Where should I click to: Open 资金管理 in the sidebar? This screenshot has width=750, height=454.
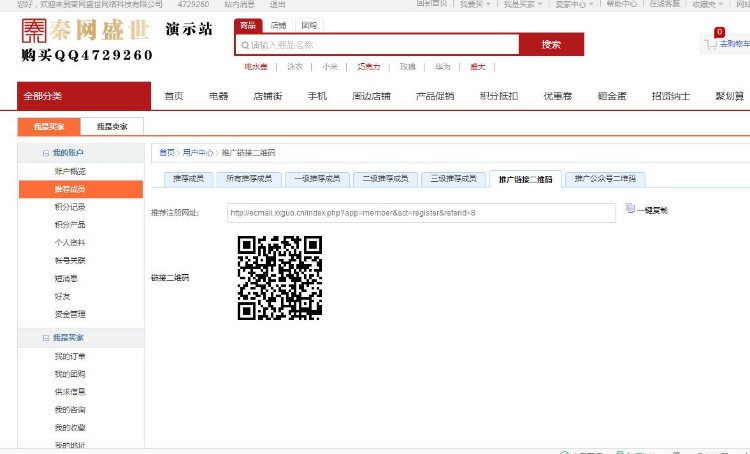point(70,314)
